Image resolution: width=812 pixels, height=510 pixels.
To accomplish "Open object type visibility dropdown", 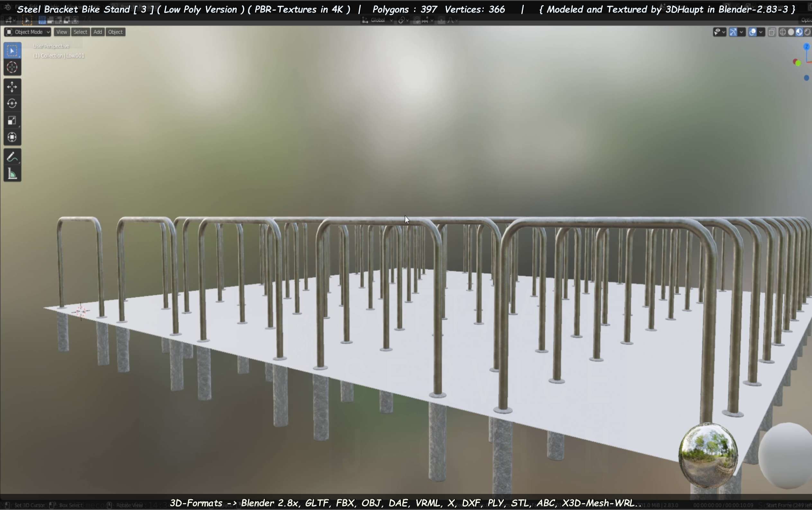I will pyautogui.click(x=720, y=32).
